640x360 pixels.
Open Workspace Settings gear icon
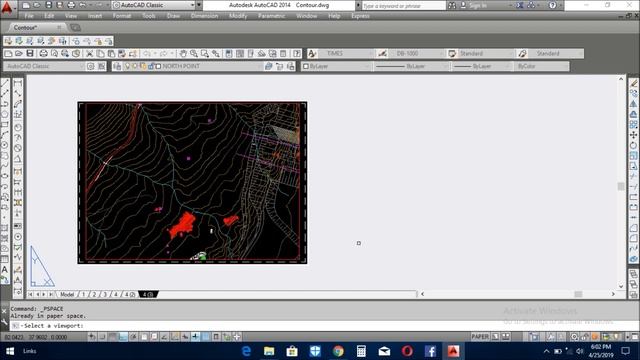click(91, 66)
